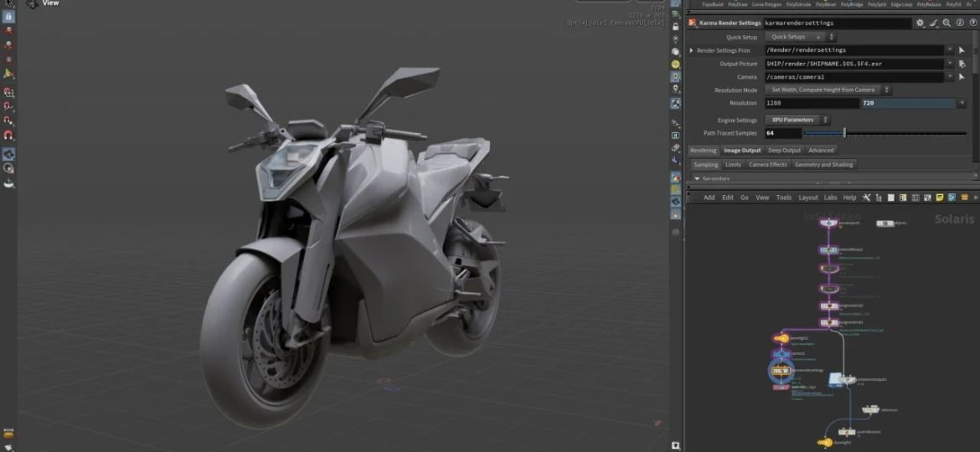
Task: Open the XPU Parameters engine dropdown
Action: pyautogui.click(x=797, y=120)
